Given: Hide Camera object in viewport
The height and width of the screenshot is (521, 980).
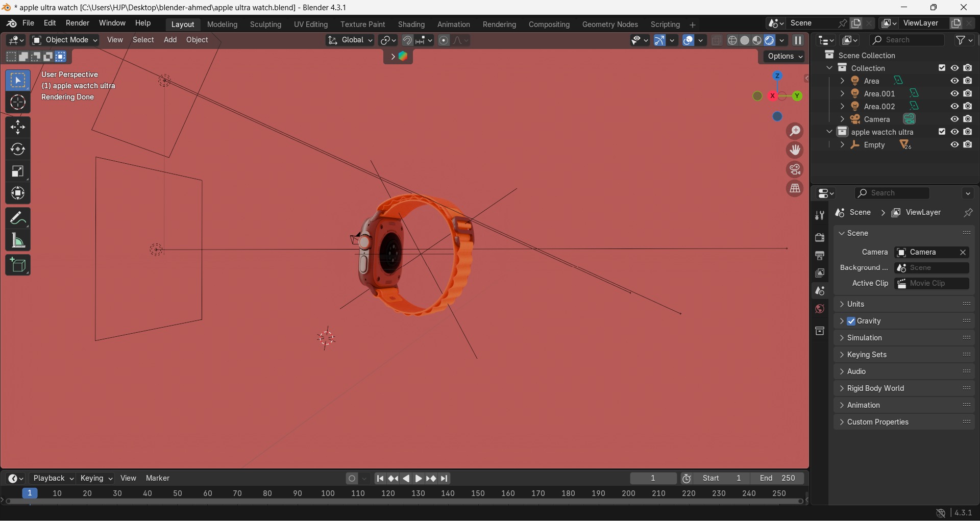Looking at the screenshot, I should [954, 119].
